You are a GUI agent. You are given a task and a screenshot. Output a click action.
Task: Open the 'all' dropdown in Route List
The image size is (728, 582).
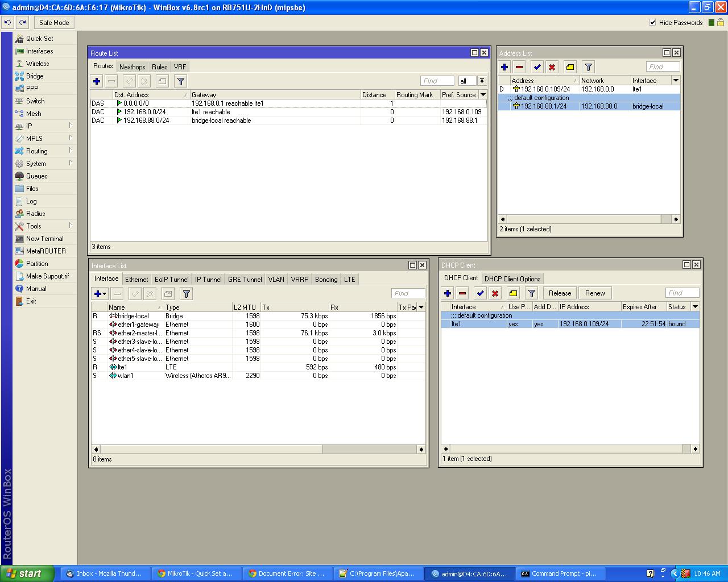click(x=482, y=81)
